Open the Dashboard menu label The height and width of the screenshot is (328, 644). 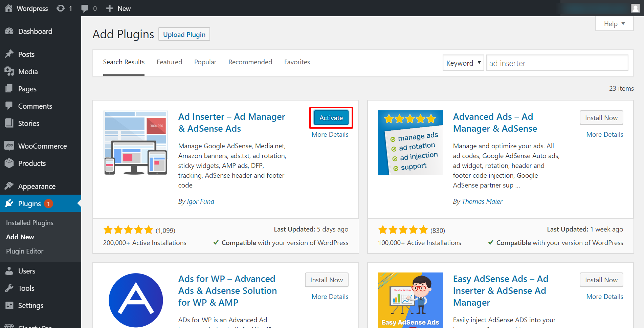pyautogui.click(x=35, y=31)
